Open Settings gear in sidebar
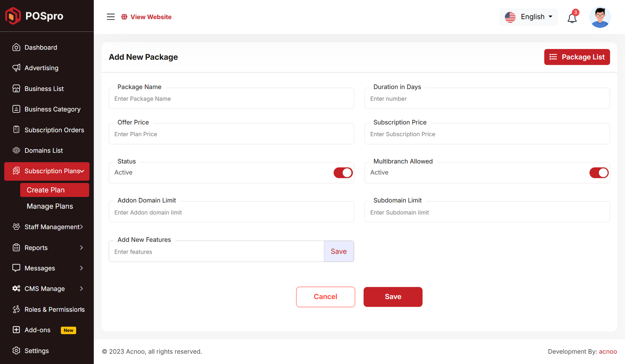625x364 pixels. pyautogui.click(x=16, y=350)
